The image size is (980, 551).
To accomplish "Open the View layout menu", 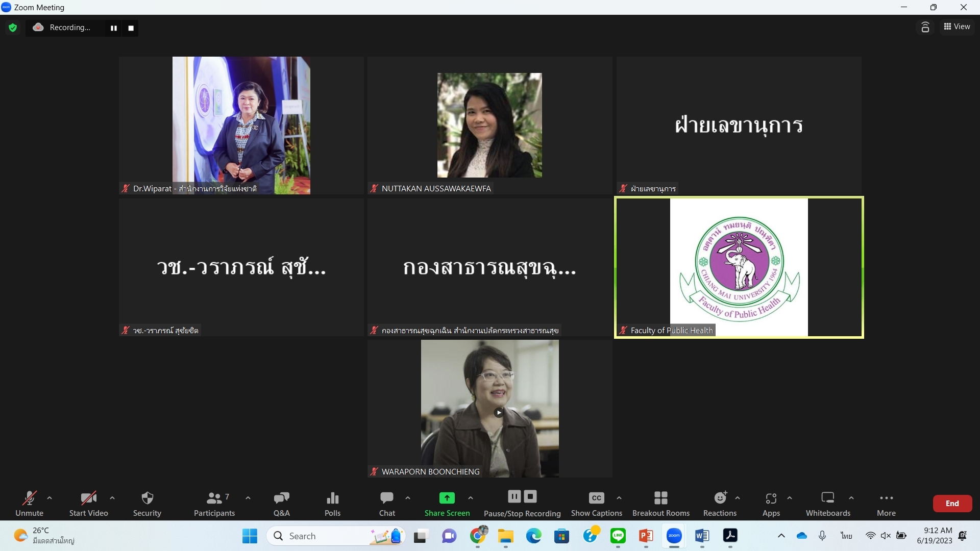I will (957, 27).
